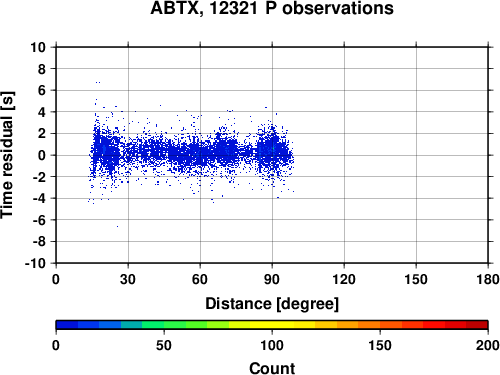Click the y-axis tick label 0
Image resolution: width=500 pixels, height=375 pixels.
click(42, 155)
